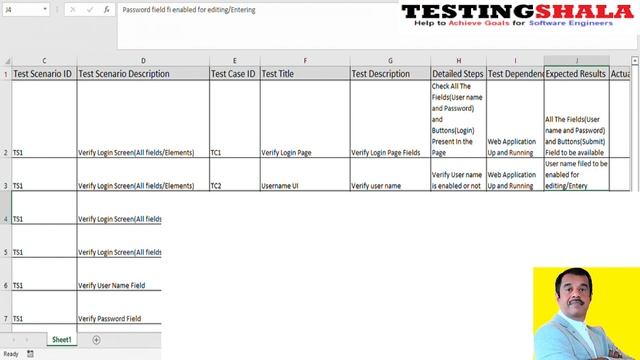Click 'Test Title' header cell

[305, 73]
